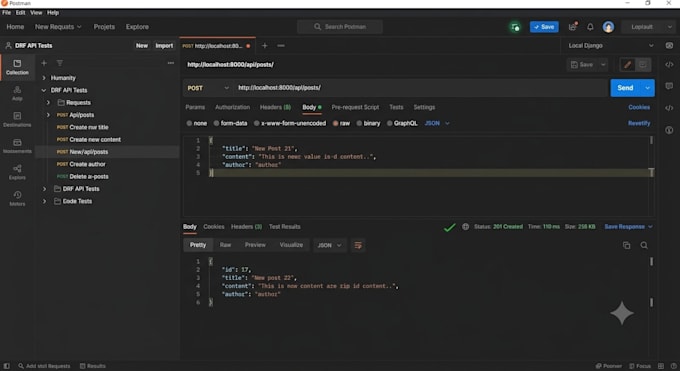This screenshot has height=371, width=680.
Task: Click the Import button
Action: (x=164, y=46)
